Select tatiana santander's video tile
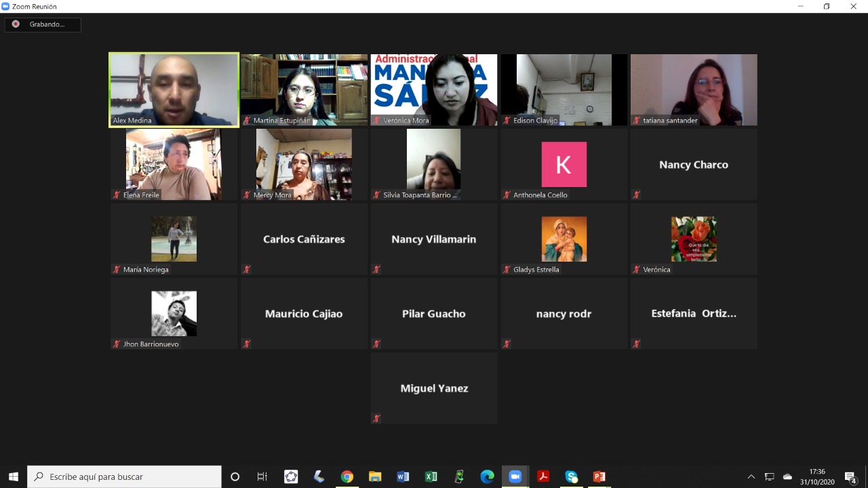The width and height of the screenshot is (868, 488). pos(694,89)
